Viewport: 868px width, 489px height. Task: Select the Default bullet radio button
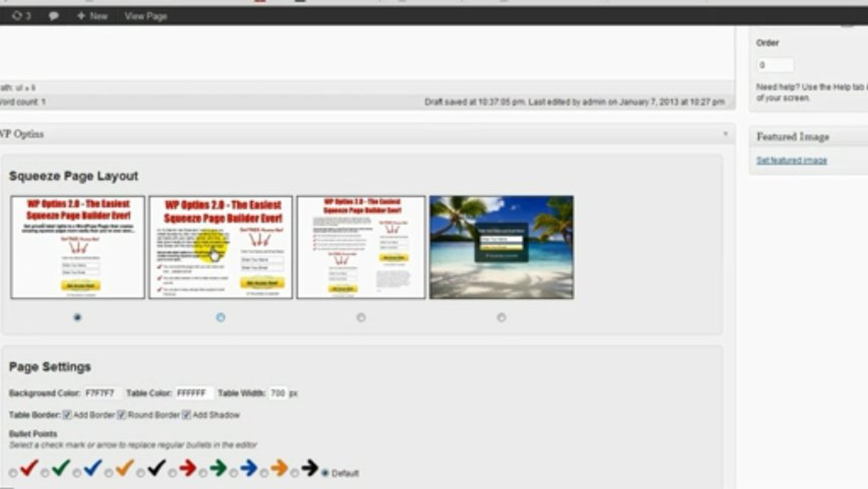325,473
